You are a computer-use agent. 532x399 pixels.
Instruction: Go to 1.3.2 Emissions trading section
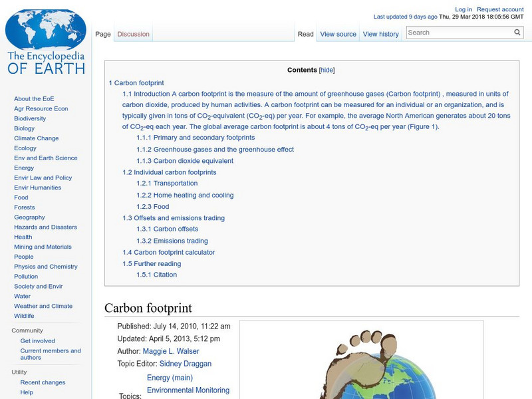172,241
